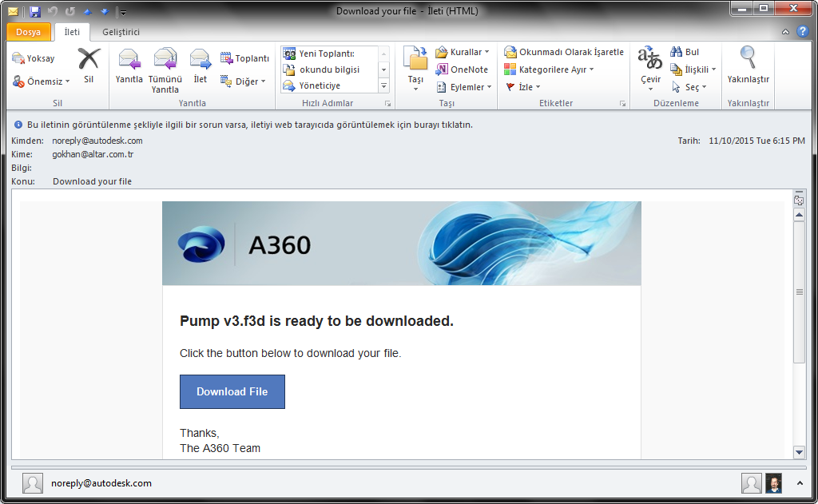
Task: Send the message to OneNote
Action: coord(463,69)
